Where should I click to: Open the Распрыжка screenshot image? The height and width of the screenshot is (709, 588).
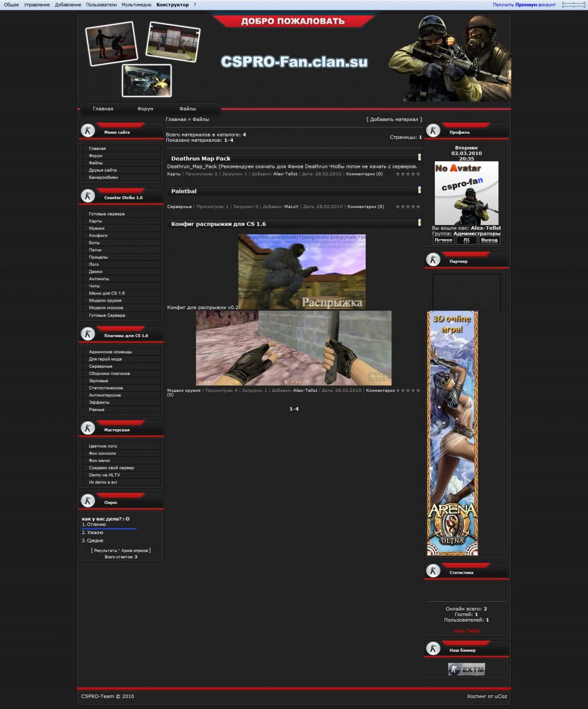coord(302,272)
